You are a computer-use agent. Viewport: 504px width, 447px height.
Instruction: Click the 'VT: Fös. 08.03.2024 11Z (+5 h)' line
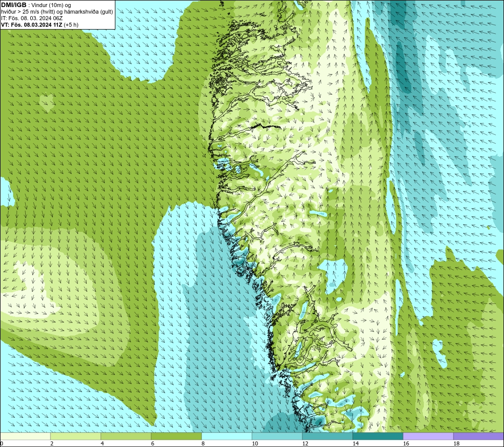(39, 25)
